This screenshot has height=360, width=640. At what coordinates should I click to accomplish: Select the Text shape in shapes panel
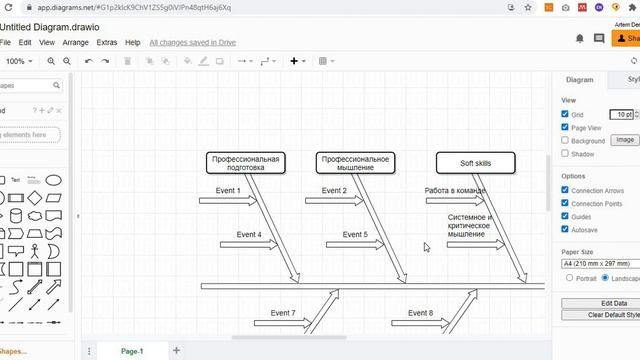coord(16,180)
